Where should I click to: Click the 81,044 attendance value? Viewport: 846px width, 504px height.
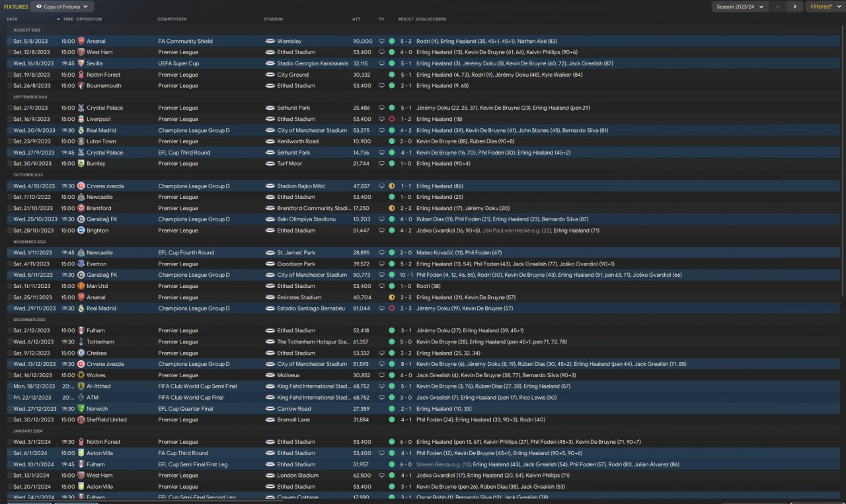coord(361,308)
